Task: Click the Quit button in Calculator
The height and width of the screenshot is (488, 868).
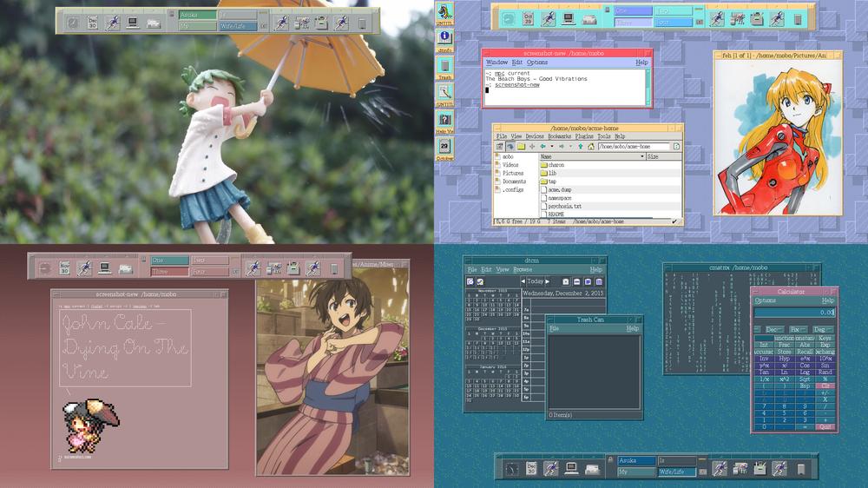Action: [x=825, y=426]
